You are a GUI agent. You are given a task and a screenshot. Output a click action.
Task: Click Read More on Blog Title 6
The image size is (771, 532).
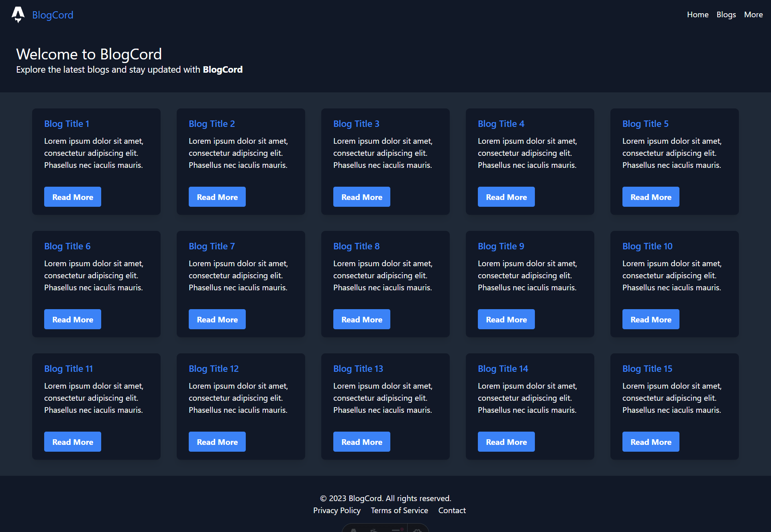coord(73,319)
